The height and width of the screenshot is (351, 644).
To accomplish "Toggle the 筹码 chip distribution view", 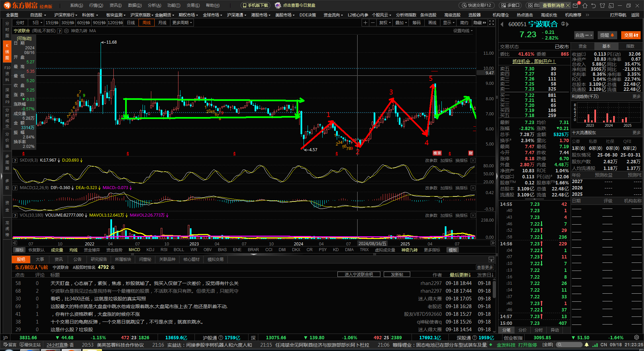I will point(416,23).
